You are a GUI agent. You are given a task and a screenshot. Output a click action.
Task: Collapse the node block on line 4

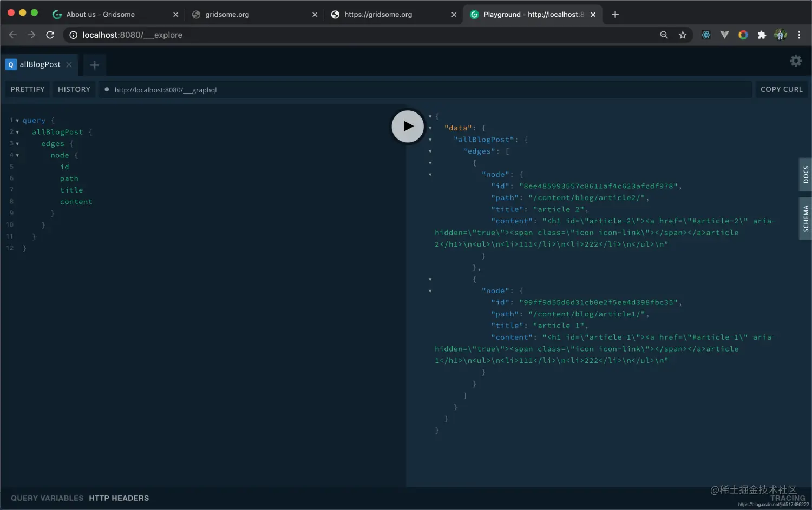(x=17, y=155)
